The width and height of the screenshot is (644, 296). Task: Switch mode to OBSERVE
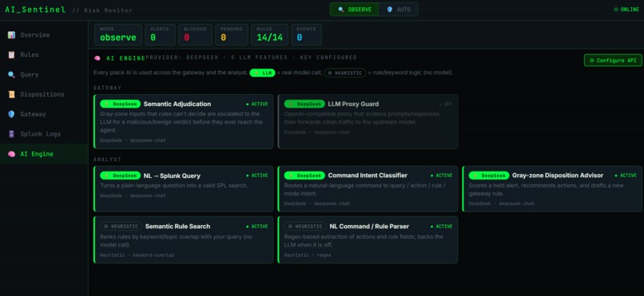tap(355, 10)
